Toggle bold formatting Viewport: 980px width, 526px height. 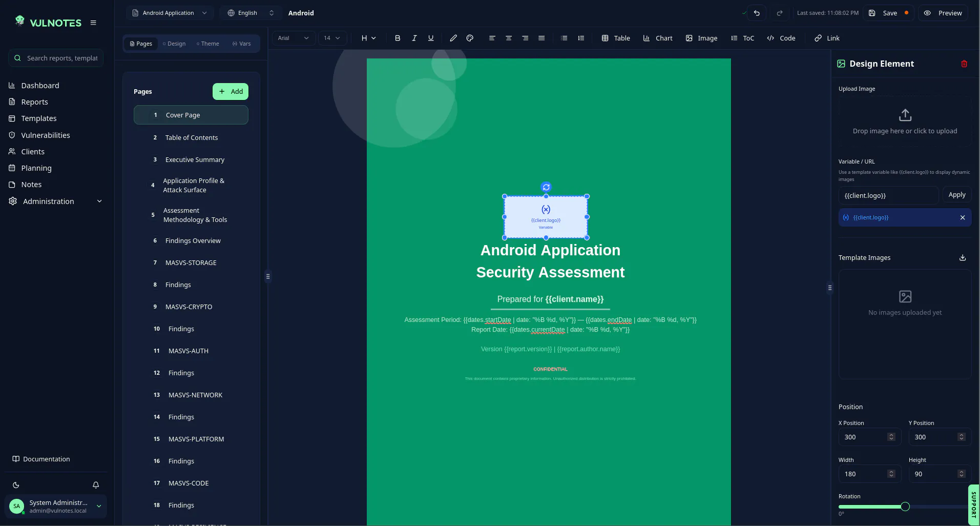pyautogui.click(x=398, y=38)
